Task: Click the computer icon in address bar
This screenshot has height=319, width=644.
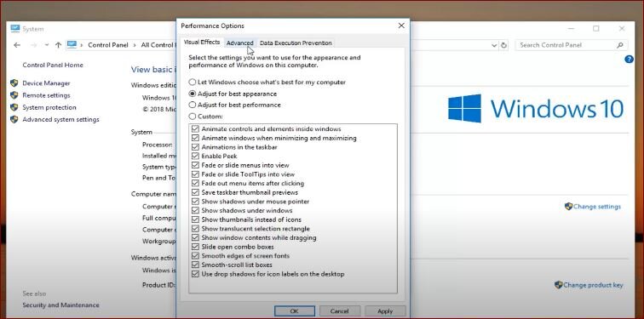Action: point(72,45)
